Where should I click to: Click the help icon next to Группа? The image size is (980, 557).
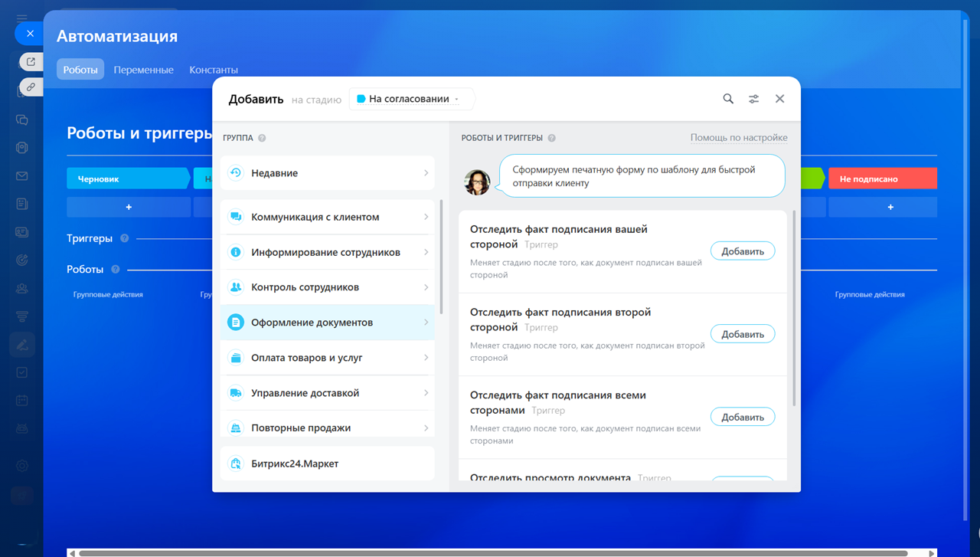262,138
